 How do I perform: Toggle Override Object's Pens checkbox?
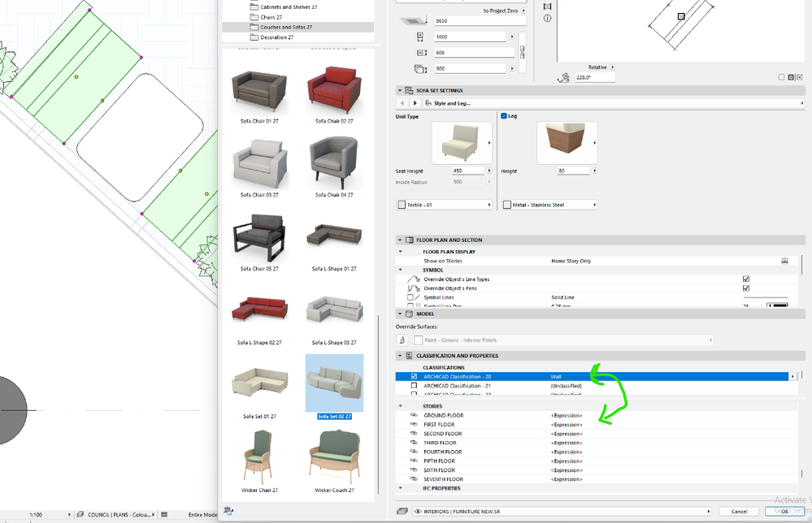pyautogui.click(x=746, y=288)
